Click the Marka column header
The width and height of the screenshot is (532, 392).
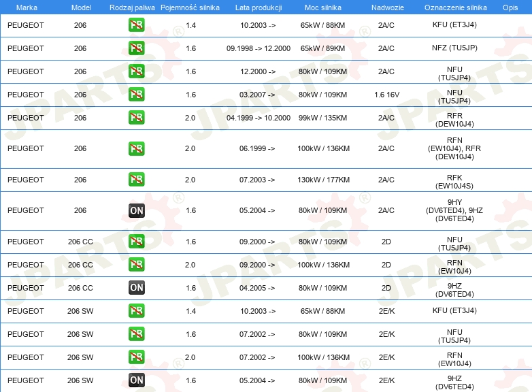point(27,7)
